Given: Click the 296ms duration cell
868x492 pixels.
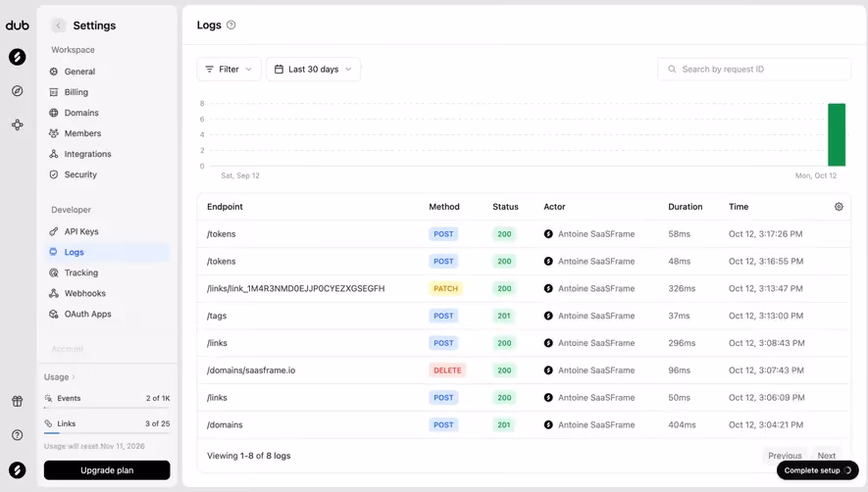Looking at the screenshot, I should (x=682, y=343).
